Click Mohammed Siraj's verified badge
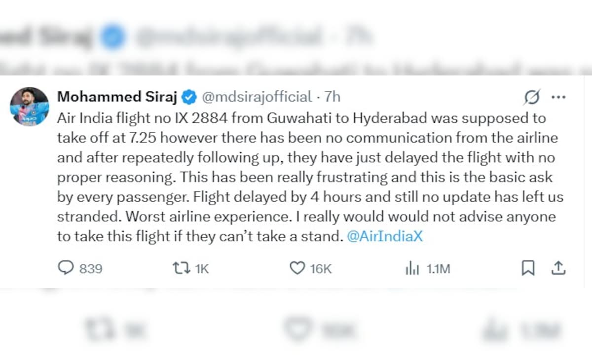Viewport: 592px width, 364px height. [189, 97]
